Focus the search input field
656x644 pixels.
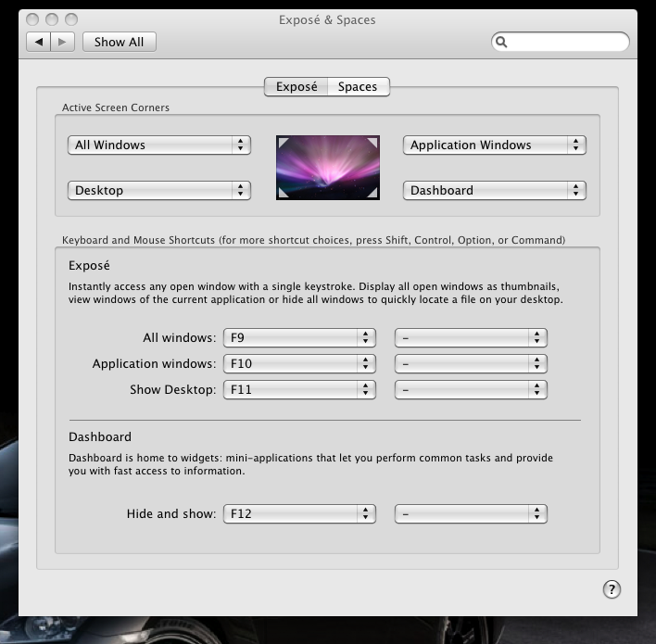point(561,42)
